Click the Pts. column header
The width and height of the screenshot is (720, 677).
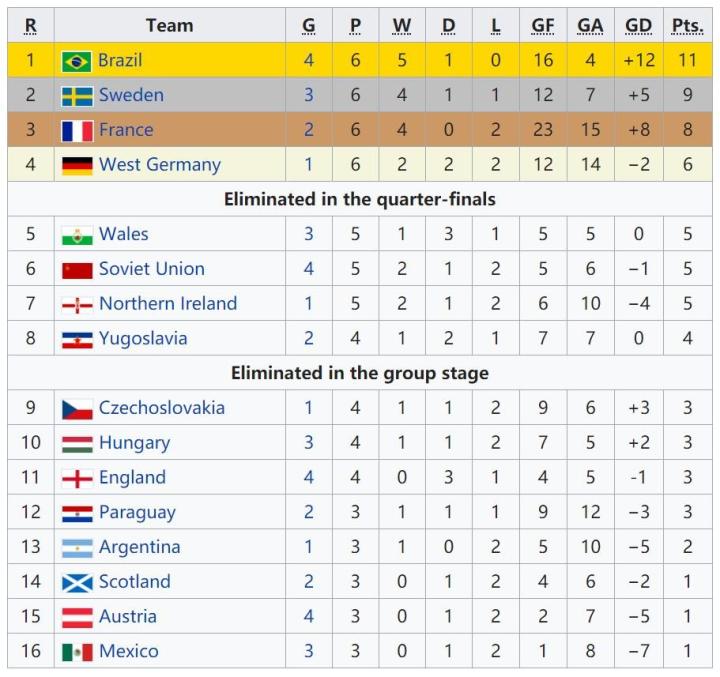[688, 26]
